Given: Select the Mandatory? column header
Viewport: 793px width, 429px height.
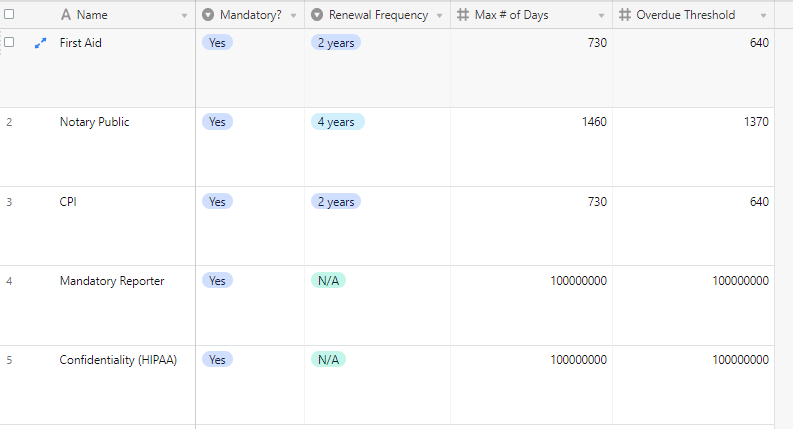Looking at the screenshot, I should pyautogui.click(x=250, y=14).
